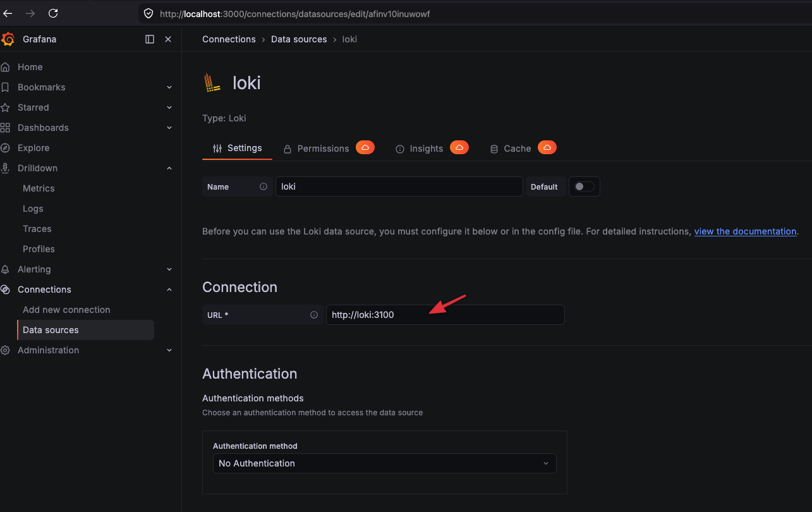This screenshot has width=812, height=512.
Task: Open the view the documentation link
Action: pyautogui.click(x=745, y=231)
